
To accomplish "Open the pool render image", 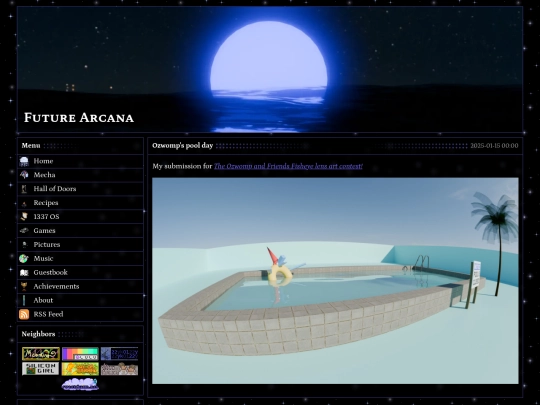I will point(335,281).
